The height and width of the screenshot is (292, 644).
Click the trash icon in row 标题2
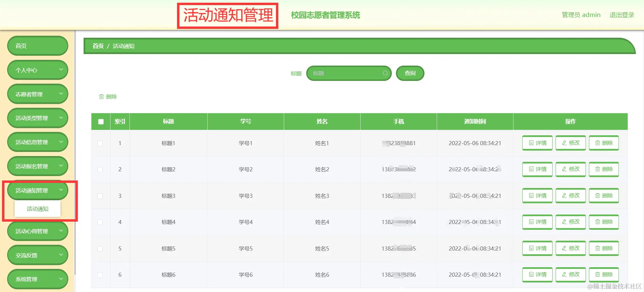(597, 169)
